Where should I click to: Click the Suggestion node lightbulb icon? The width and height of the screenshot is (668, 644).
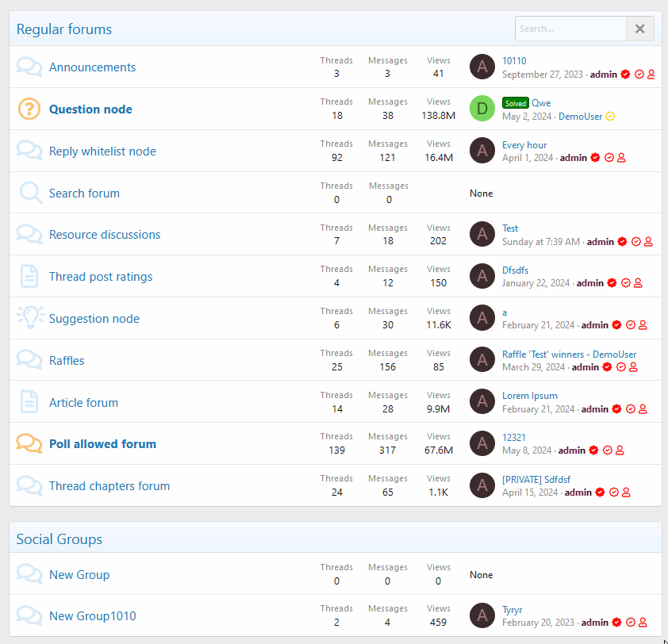point(29,318)
